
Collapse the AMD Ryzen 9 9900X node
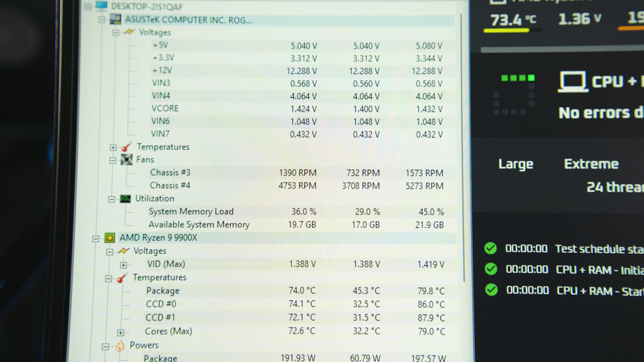(x=96, y=239)
